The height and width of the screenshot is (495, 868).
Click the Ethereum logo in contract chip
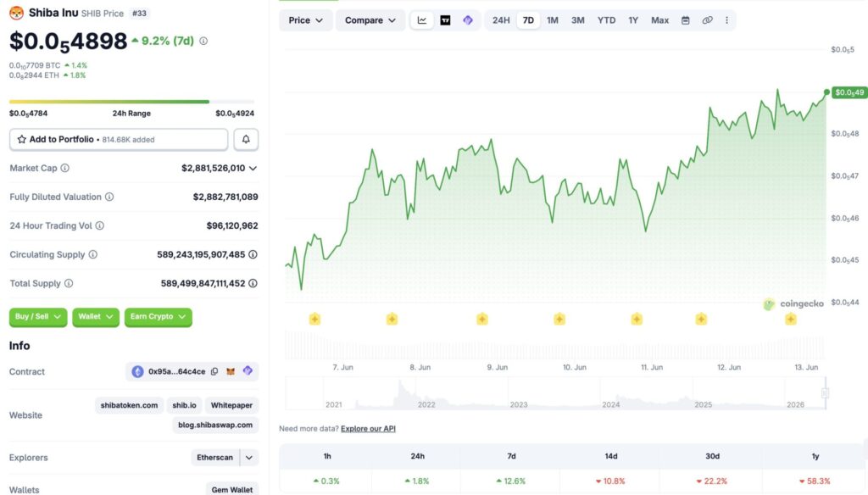(137, 371)
